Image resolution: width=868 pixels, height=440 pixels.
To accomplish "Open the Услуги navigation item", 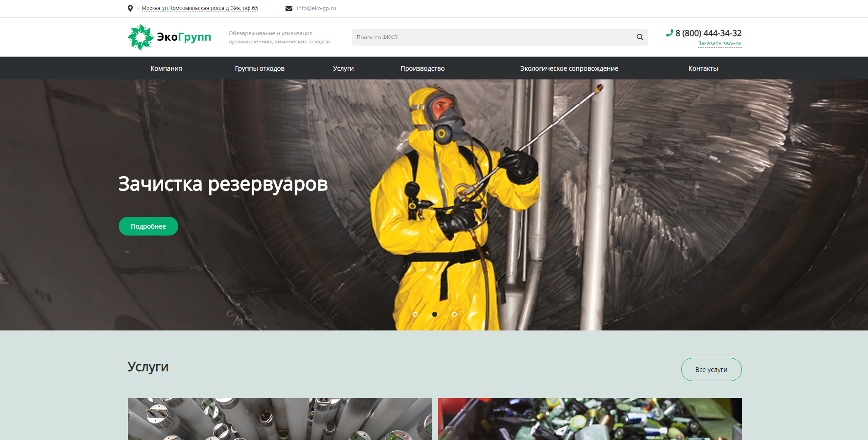I will tap(343, 68).
